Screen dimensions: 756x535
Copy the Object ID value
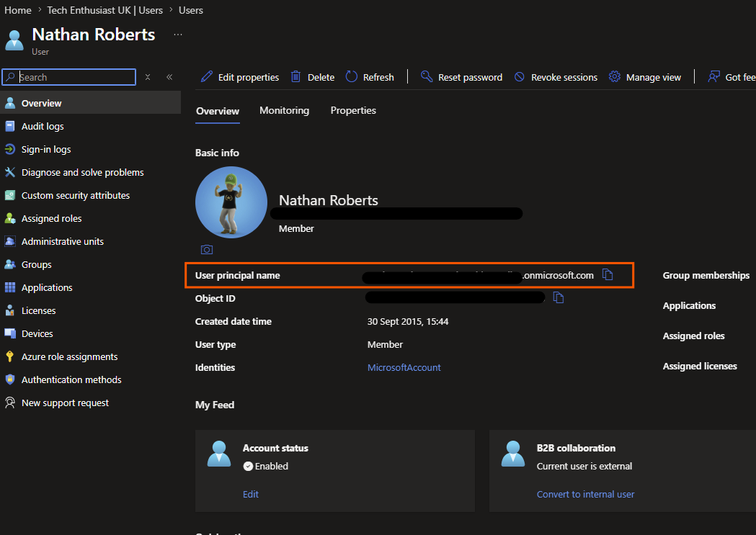[559, 297]
